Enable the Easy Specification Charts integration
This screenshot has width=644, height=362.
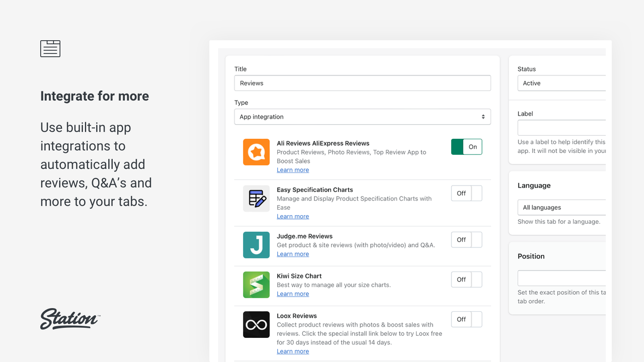466,193
